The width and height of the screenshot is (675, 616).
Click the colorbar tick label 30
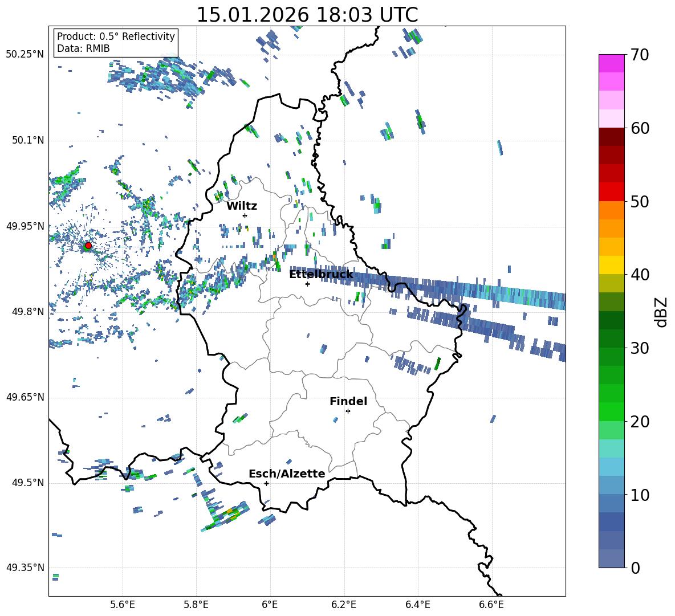tap(639, 348)
